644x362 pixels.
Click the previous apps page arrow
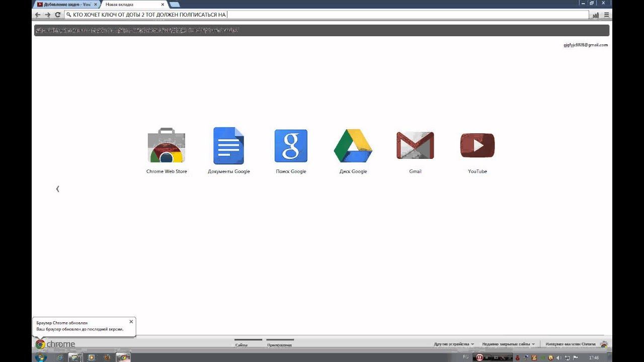click(x=57, y=189)
